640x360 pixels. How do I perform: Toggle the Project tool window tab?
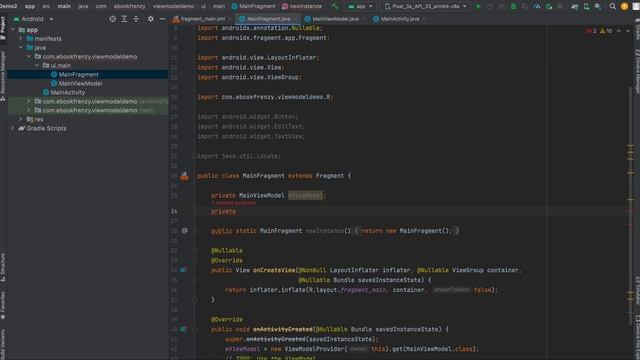coord(3,28)
